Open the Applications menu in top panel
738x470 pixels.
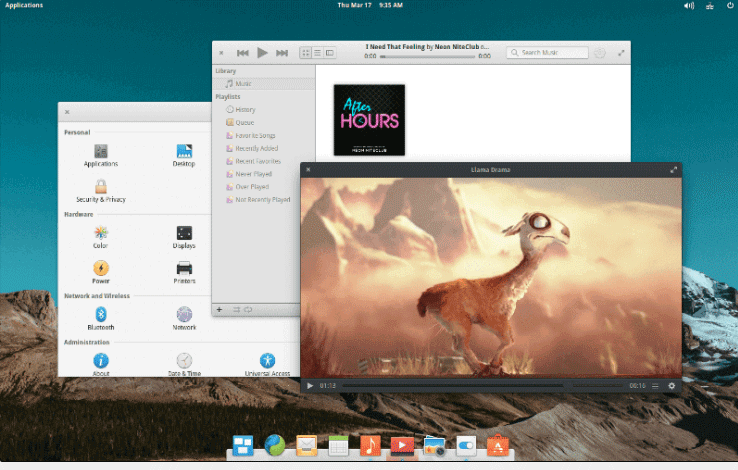click(x=24, y=5)
